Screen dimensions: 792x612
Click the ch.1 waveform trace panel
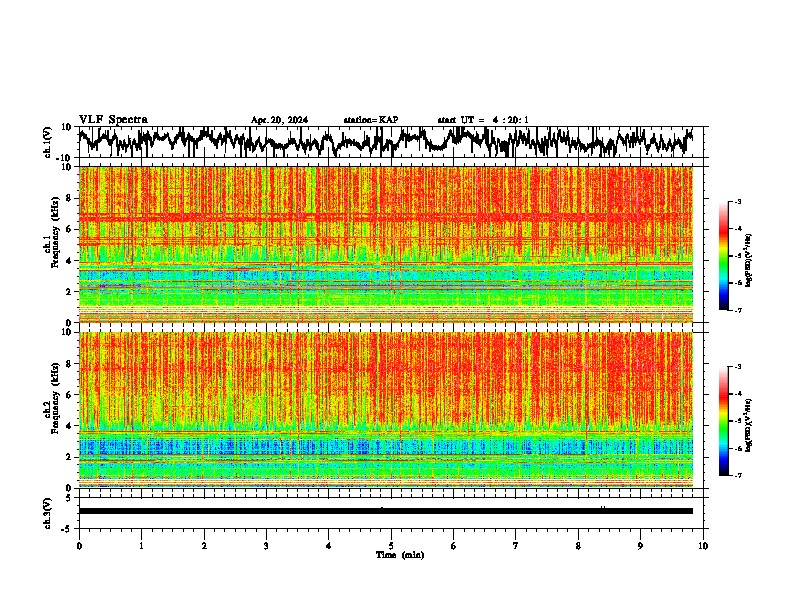click(x=393, y=142)
